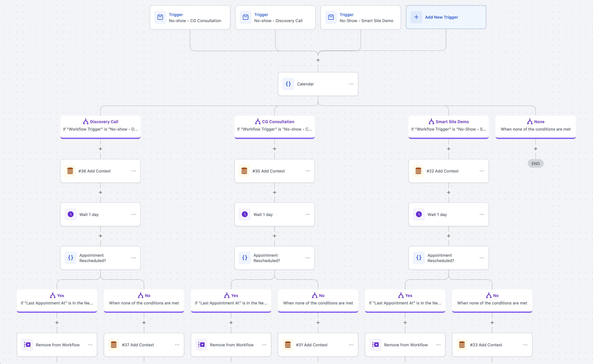Click the clock icon on Wait 1 day under CG Consultation

point(245,214)
